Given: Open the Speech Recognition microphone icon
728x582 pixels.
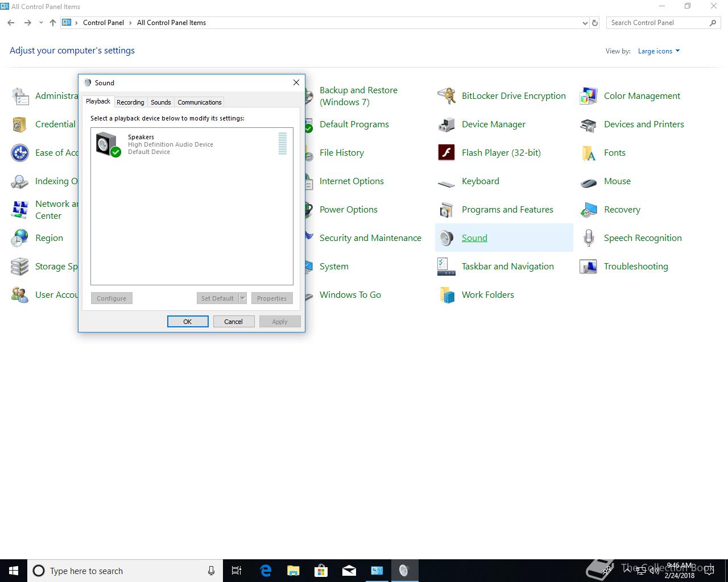Looking at the screenshot, I should pyautogui.click(x=589, y=238).
